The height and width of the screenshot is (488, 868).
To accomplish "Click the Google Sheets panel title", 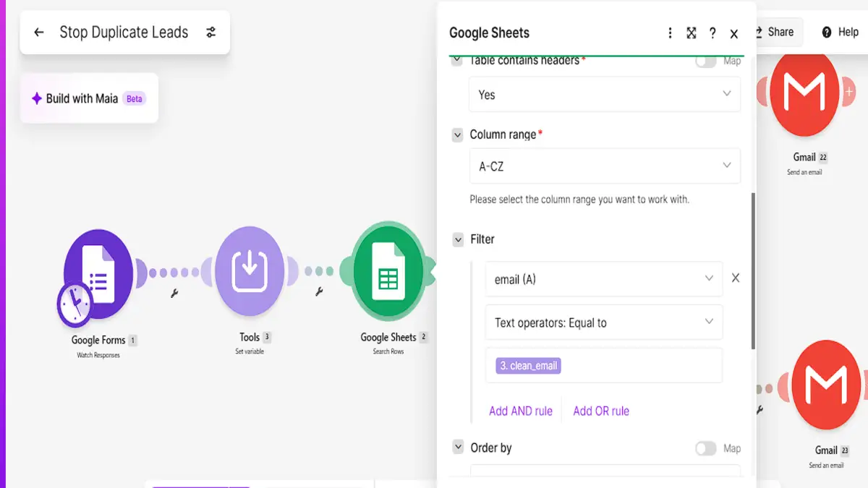I will 490,33.
